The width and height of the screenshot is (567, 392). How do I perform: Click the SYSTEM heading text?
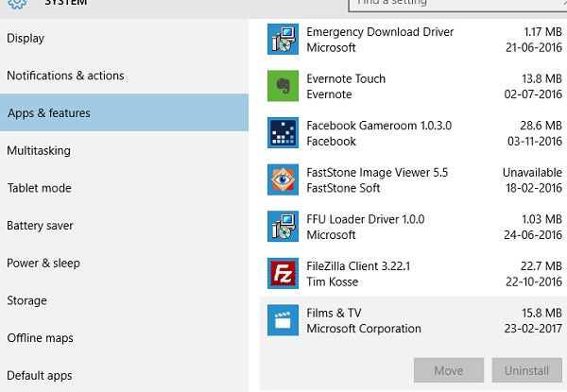(65, 3)
